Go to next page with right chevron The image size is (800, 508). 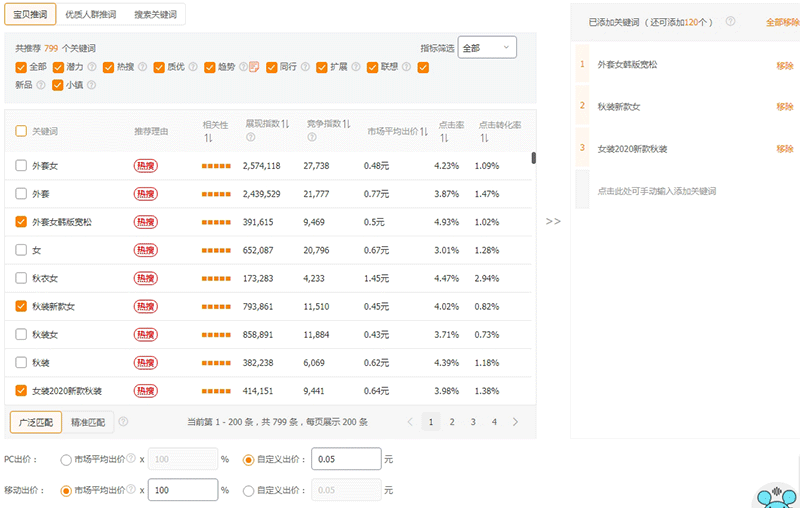click(x=515, y=422)
